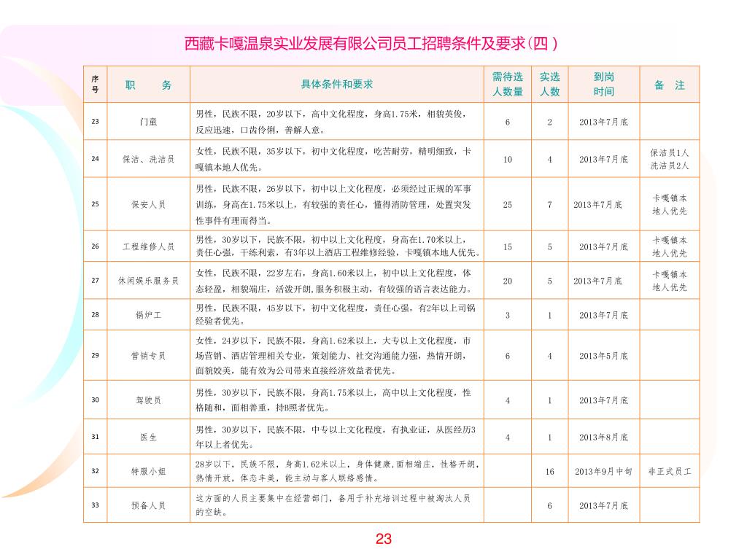
Task: Click the 门童 requirements description
Action: click(331, 122)
